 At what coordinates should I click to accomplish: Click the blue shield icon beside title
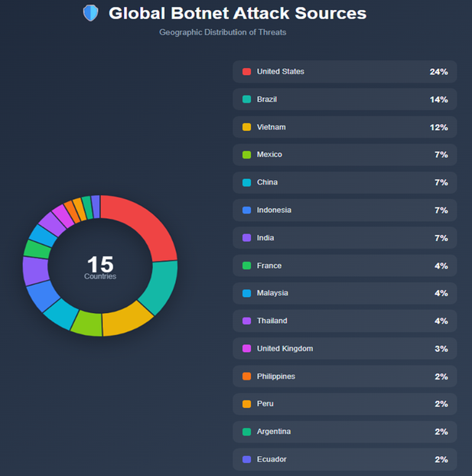coord(90,13)
